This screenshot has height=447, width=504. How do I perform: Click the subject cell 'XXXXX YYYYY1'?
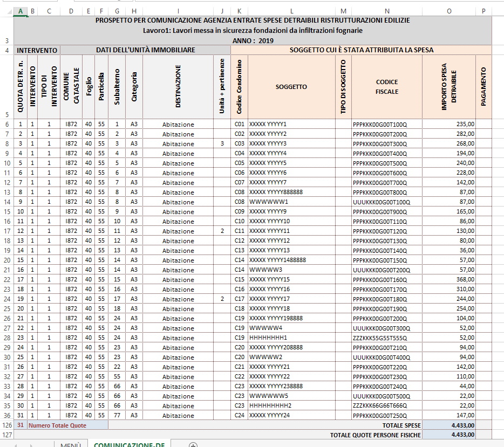tap(291, 124)
